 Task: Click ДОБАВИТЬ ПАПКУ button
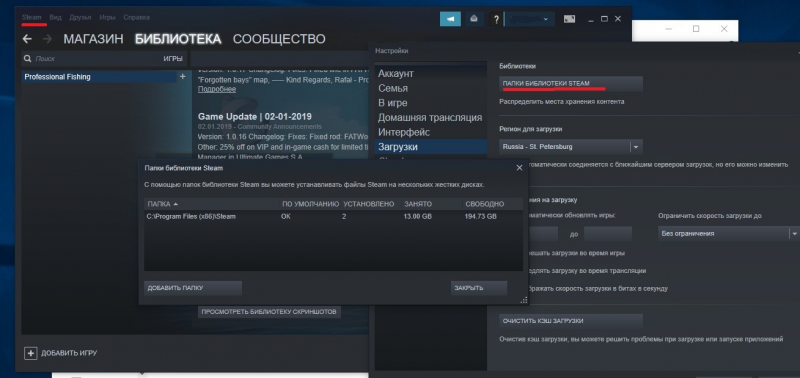click(193, 288)
